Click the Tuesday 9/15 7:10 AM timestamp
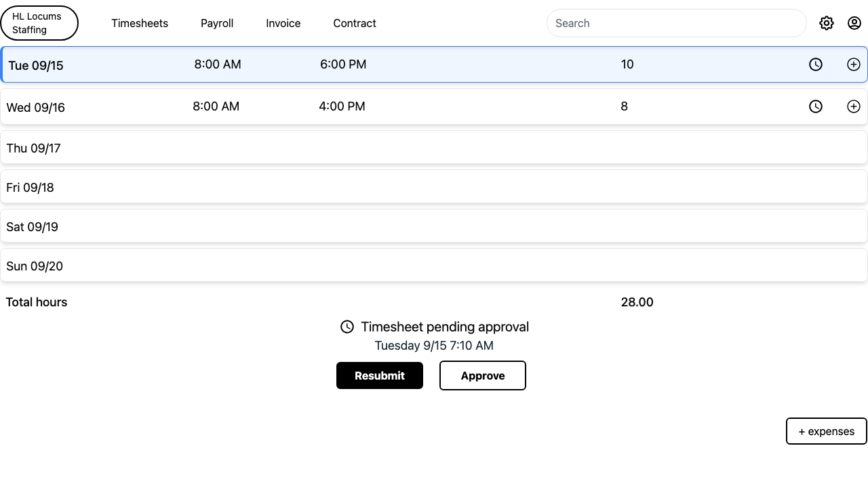 click(434, 346)
